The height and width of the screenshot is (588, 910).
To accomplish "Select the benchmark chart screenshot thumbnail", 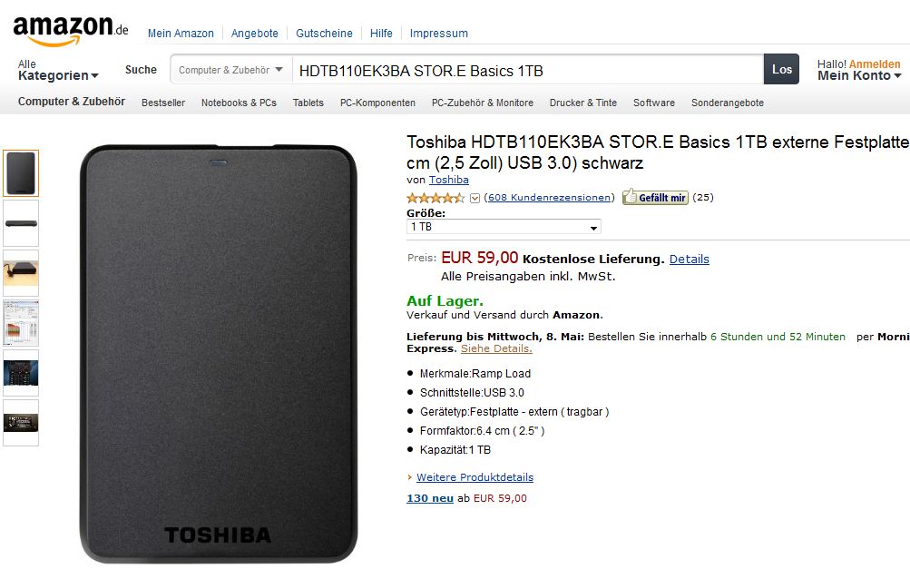I will point(21,323).
